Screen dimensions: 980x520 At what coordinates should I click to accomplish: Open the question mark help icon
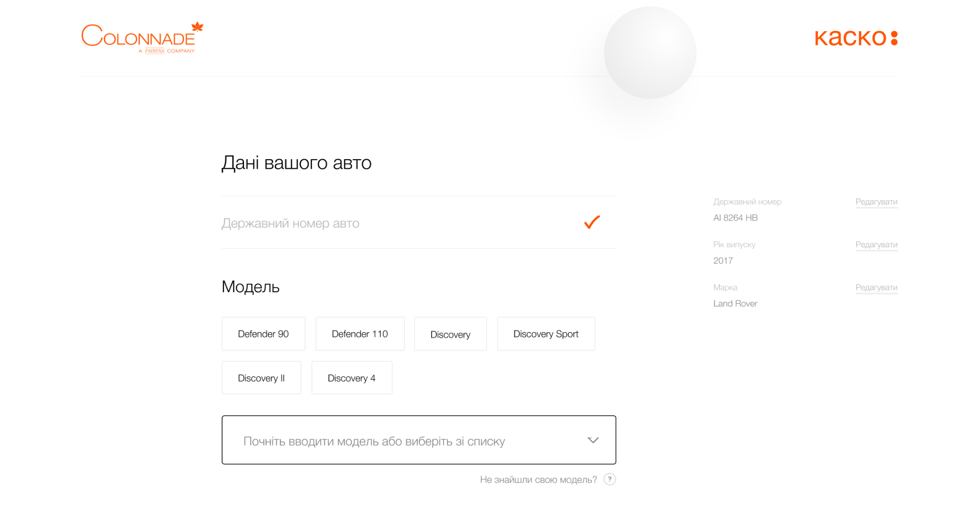[x=609, y=480]
